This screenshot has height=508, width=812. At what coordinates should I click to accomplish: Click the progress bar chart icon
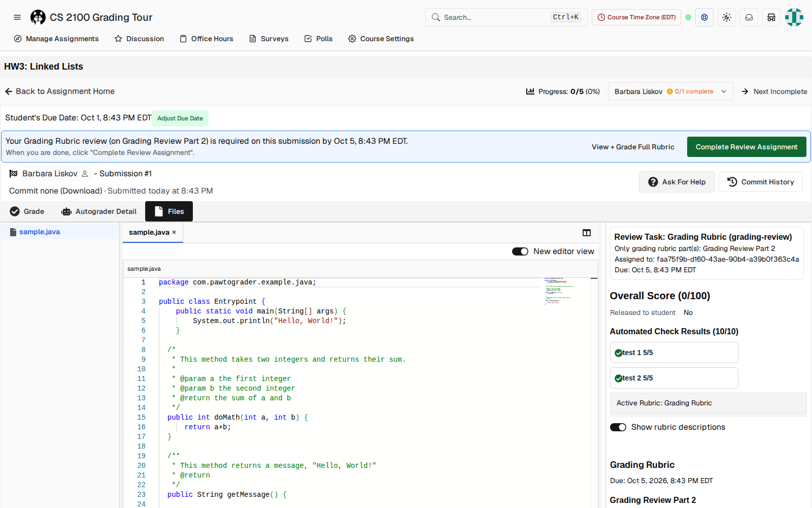pyautogui.click(x=530, y=91)
